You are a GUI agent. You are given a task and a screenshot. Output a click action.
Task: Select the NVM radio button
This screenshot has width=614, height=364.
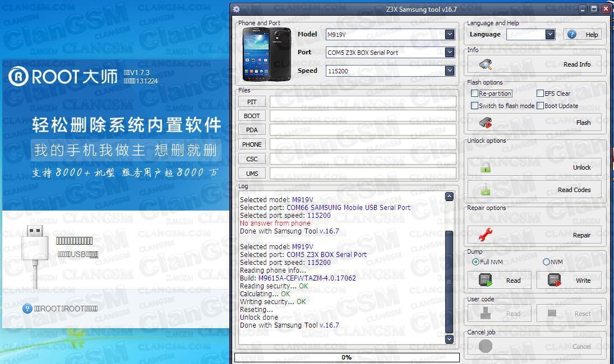(x=546, y=262)
